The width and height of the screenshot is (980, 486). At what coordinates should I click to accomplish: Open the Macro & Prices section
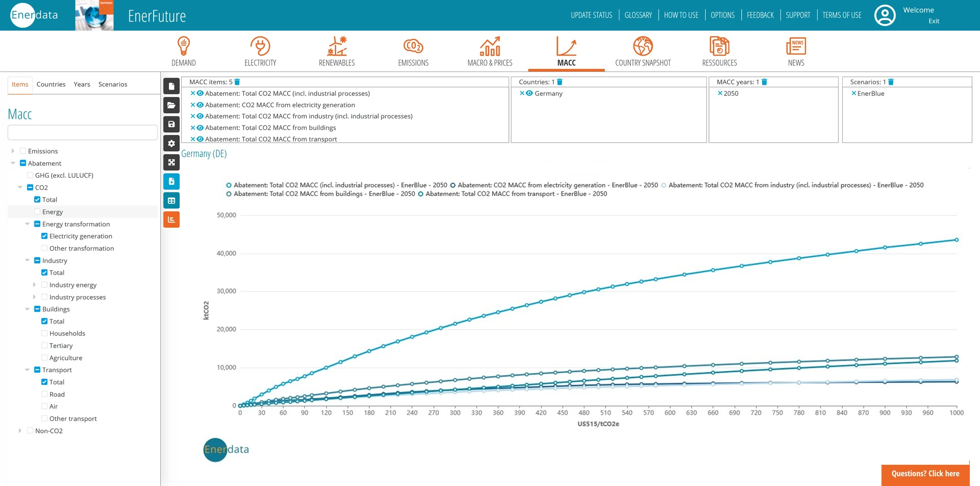pos(489,51)
